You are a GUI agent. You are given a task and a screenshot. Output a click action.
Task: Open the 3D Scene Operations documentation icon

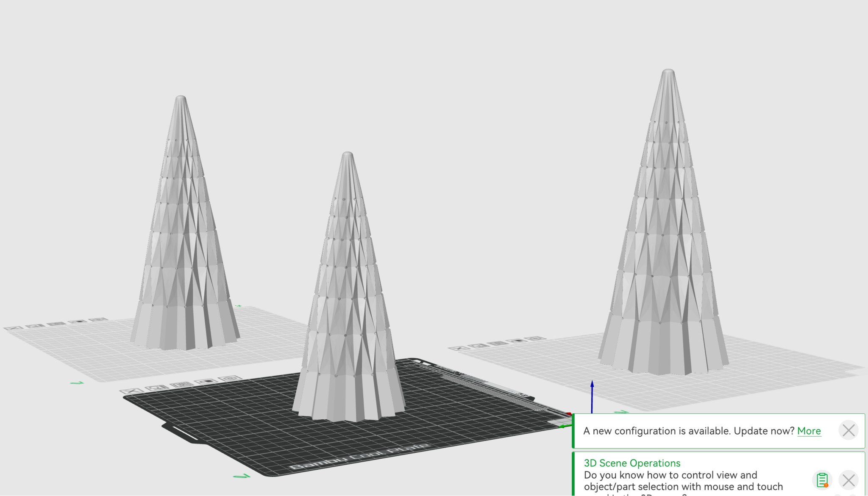[x=822, y=480]
